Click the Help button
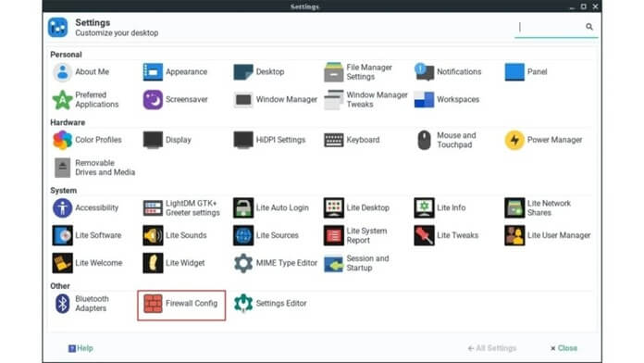 click(80, 348)
